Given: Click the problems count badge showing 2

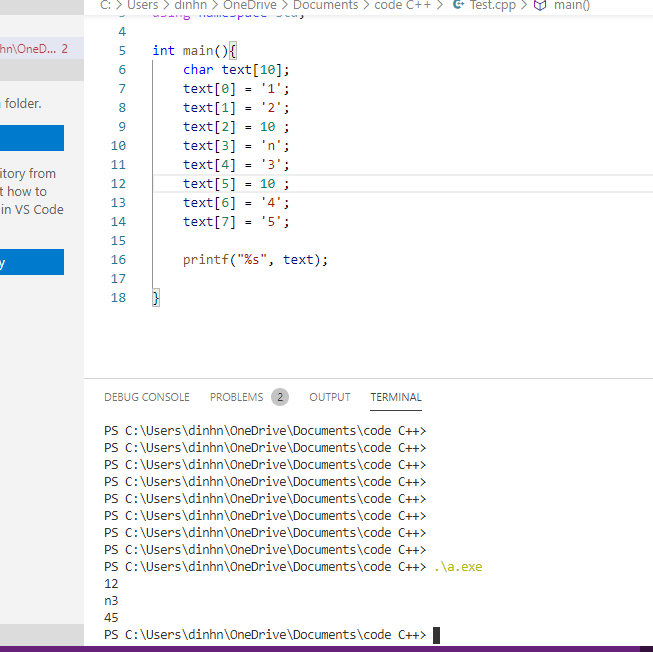Looking at the screenshot, I should pos(280,397).
